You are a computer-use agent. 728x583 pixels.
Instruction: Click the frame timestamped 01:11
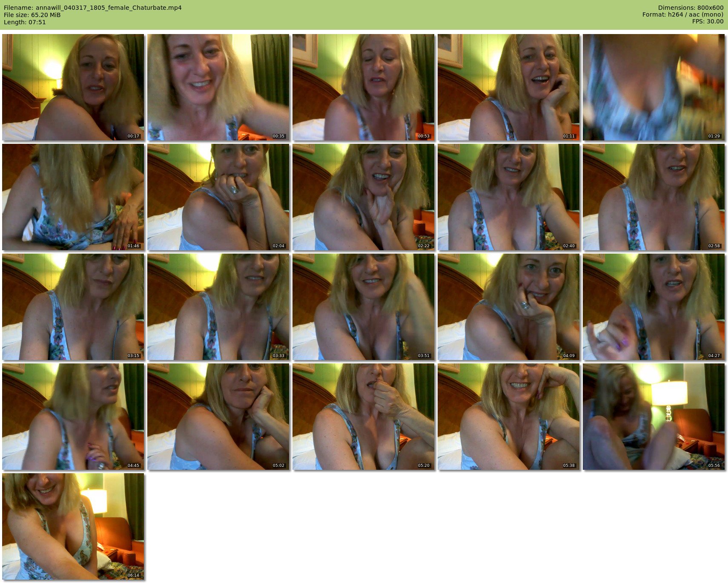point(508,87)
